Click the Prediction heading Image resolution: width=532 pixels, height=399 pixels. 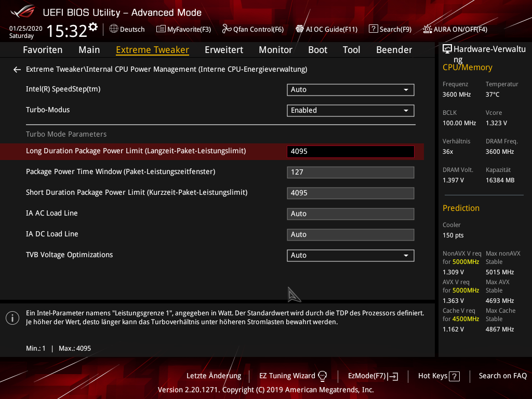pos(461,208)
